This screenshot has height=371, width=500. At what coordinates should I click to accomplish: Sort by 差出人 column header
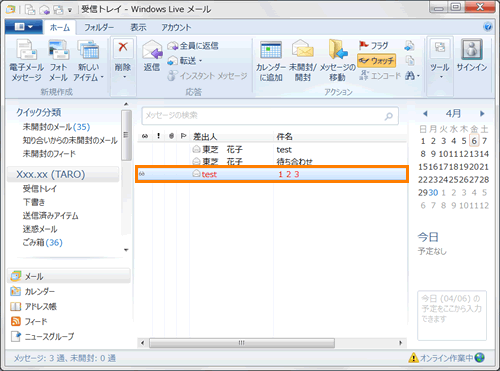click(x=205, y=136)
